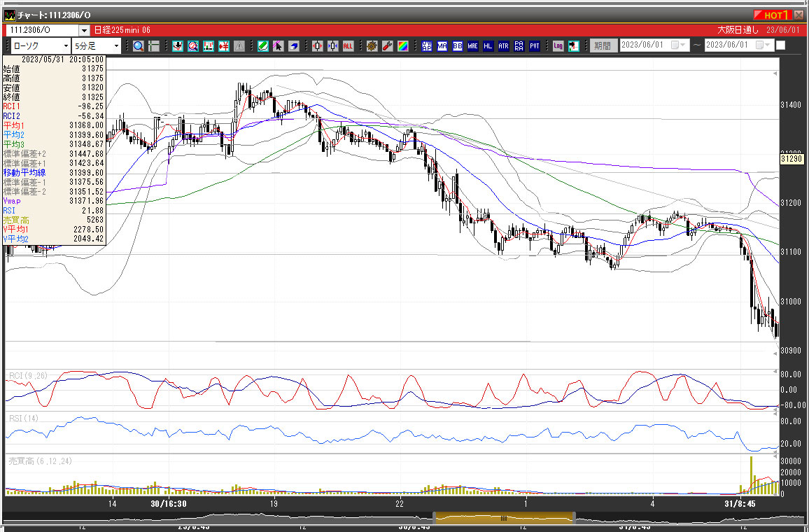Click the magnifier icon with number 2

coord(193,46)
